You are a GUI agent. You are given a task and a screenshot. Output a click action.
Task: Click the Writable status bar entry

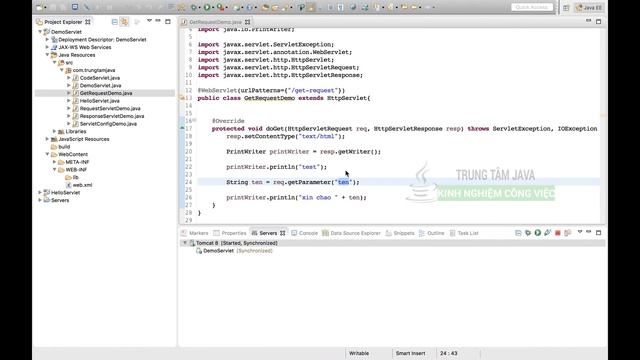point(359,353)
